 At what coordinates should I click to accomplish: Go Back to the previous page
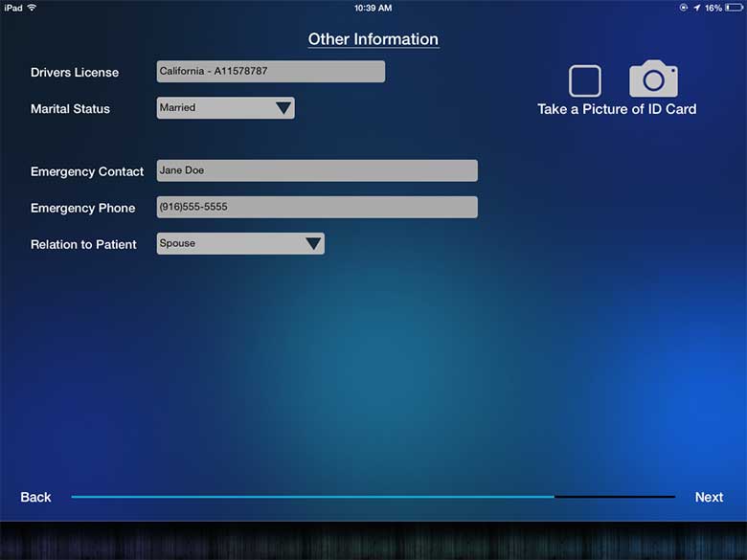35,497
